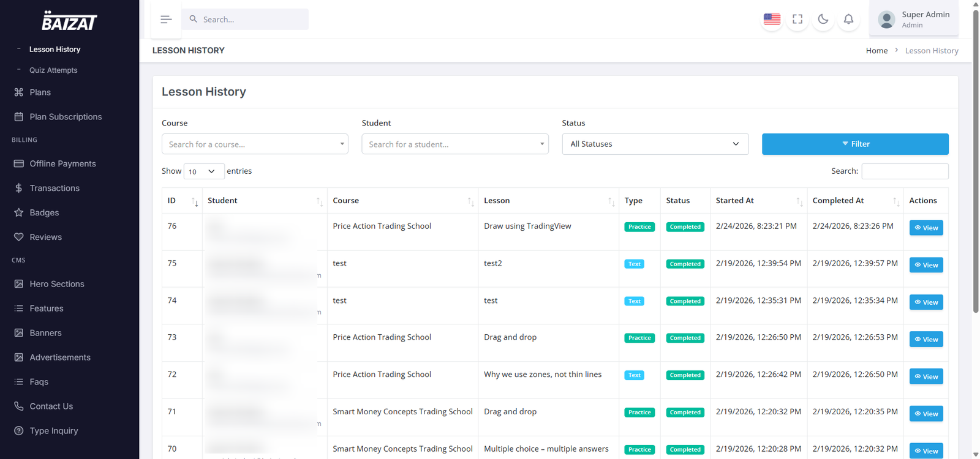Go to Transactions page
The width and height of the screenshot is (980, 459).
pyautogui.click(x=55, y=188)
